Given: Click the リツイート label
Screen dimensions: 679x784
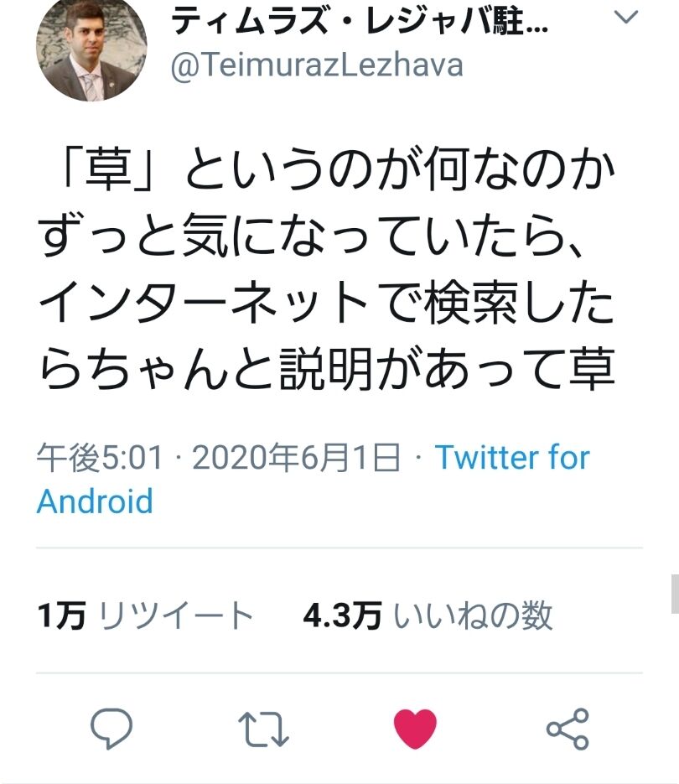Looking at the screenshot, I should (x=176, y=615).
